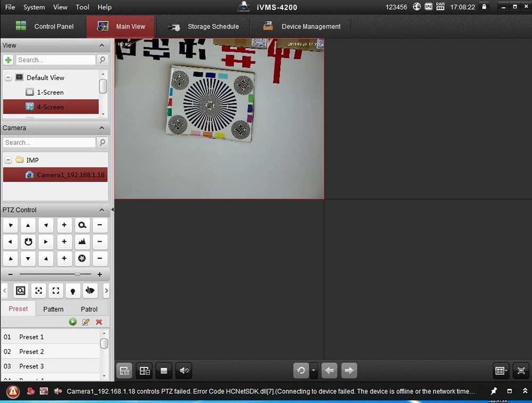
Task: Search cameras magnifier button
Action: [x=102, y=143]
